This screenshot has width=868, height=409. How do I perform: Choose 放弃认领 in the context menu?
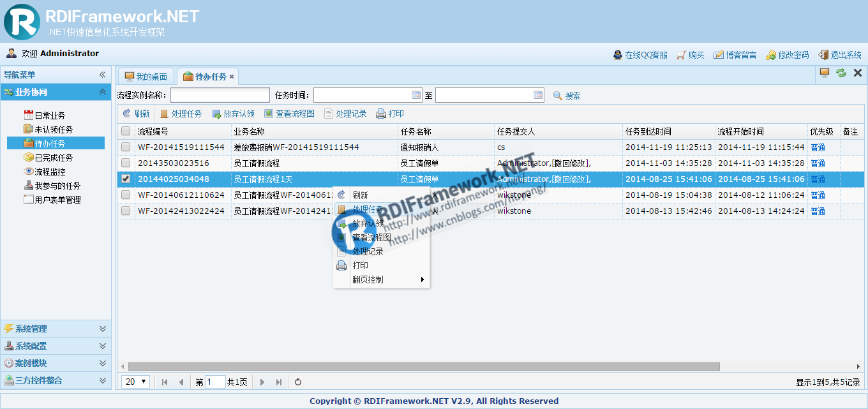(x=382, y=223)
